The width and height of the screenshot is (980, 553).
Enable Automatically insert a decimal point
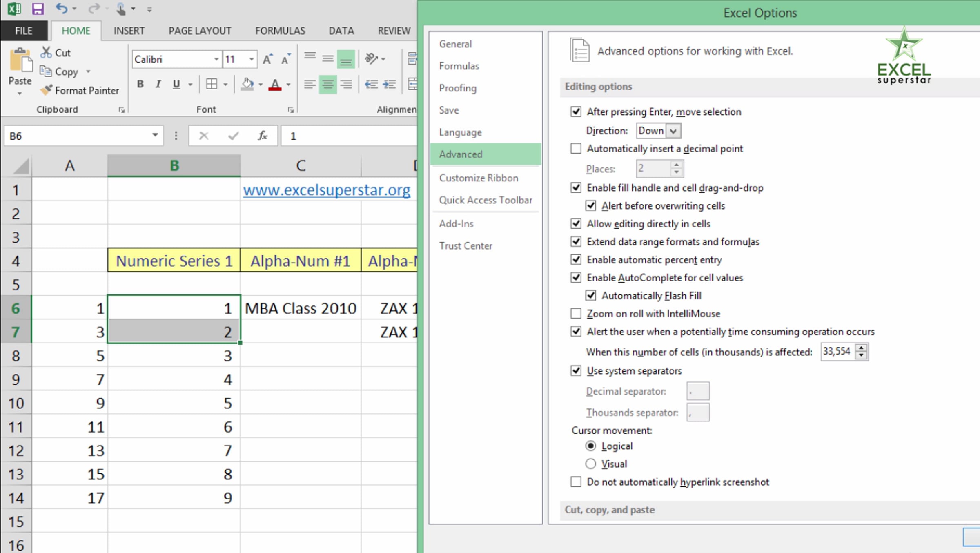pyautogui.click(x=576, y=149)
